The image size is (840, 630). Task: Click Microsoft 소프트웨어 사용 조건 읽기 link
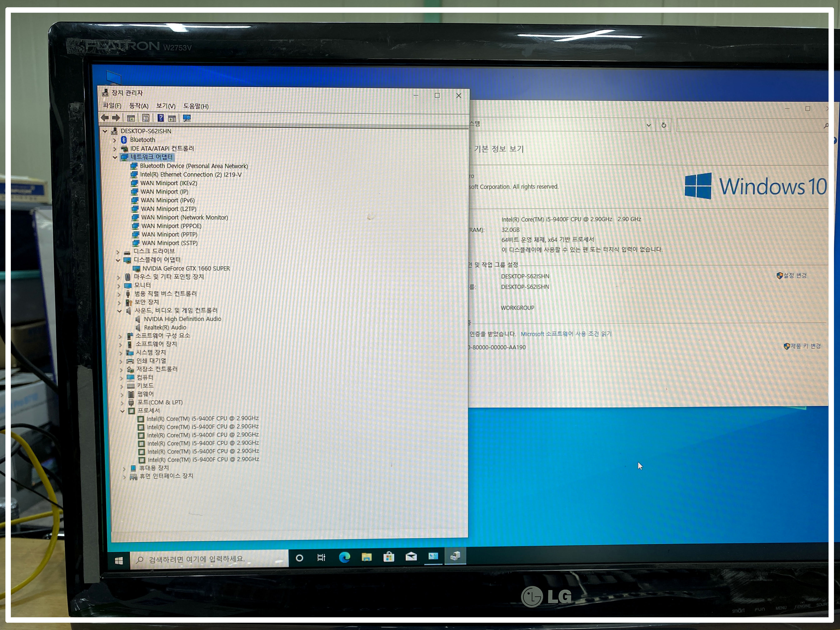(566, 334)
